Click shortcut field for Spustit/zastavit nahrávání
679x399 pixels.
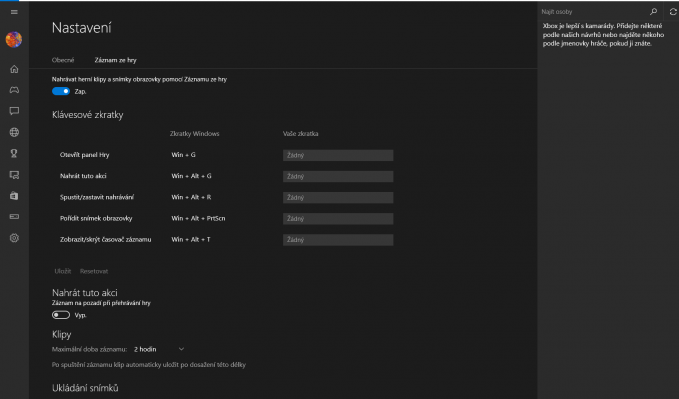(338, 198)
